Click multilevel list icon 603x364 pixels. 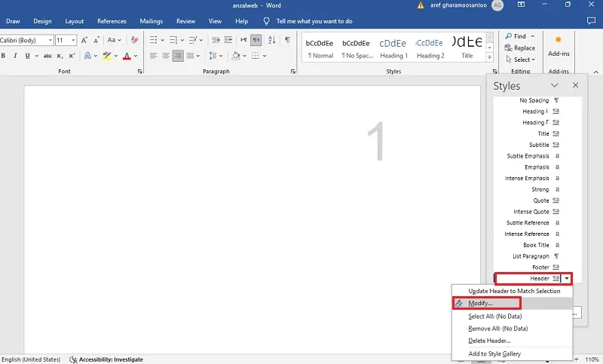click(x=193, y=40)
